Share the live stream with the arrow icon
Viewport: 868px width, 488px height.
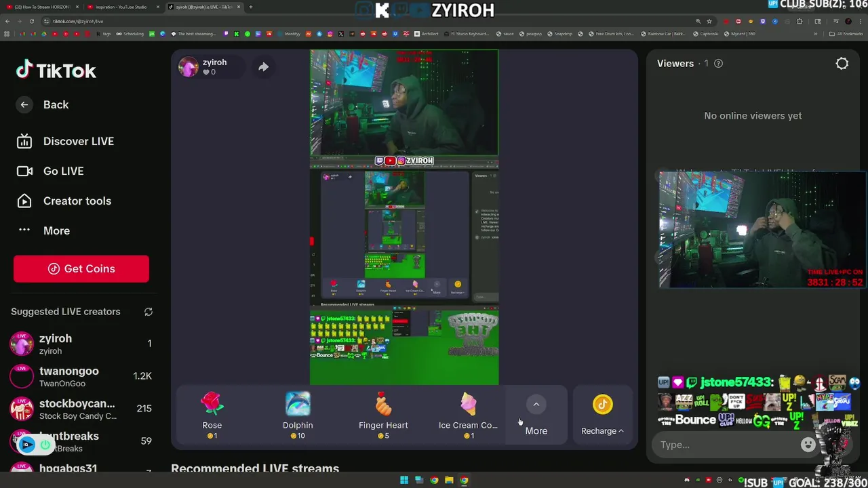tap(263, 66)
